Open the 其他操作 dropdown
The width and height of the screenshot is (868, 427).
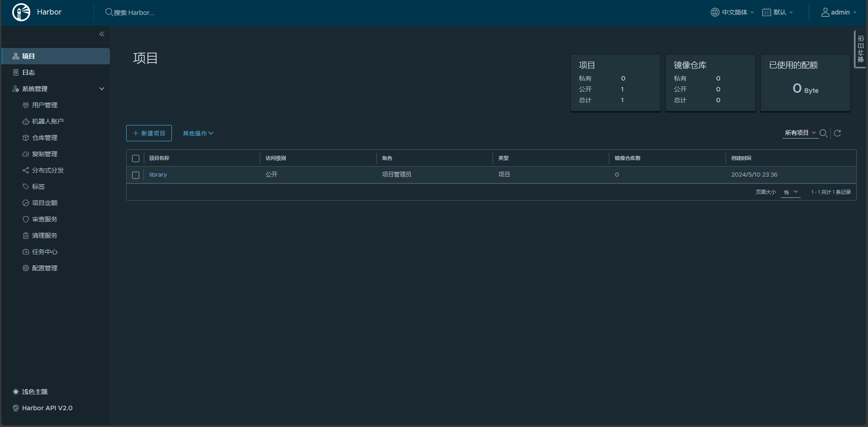[198, 133]
